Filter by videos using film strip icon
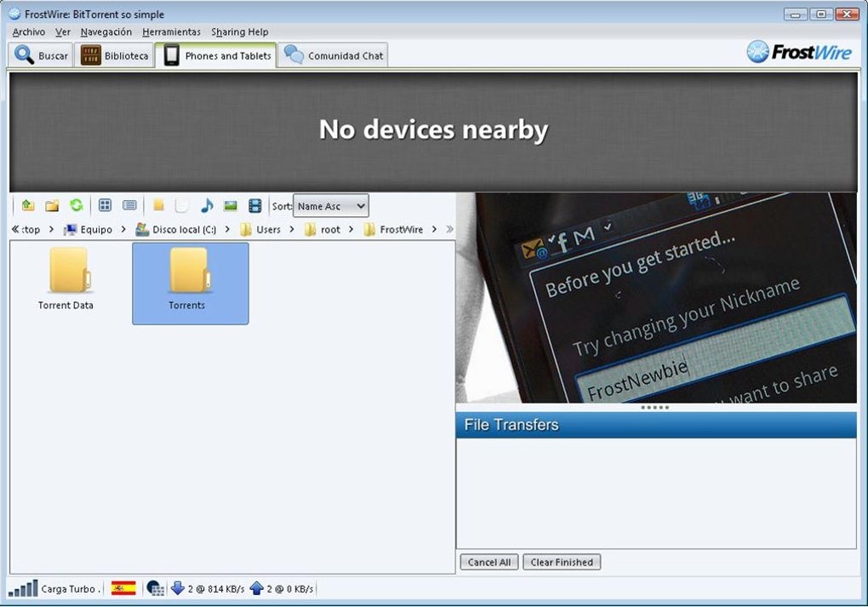The width and height of the screenshot is (868, 607). click(x=254, y=206)
